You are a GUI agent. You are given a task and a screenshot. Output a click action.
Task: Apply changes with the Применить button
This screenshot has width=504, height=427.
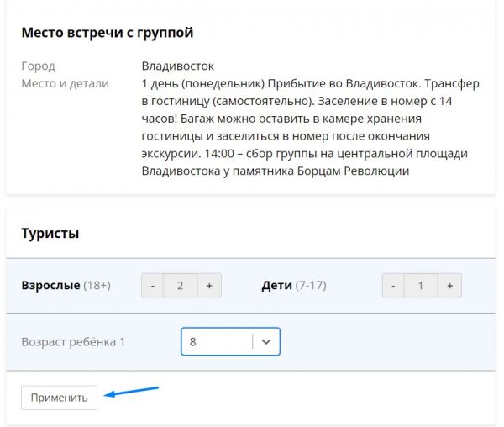tap(59, 398)
